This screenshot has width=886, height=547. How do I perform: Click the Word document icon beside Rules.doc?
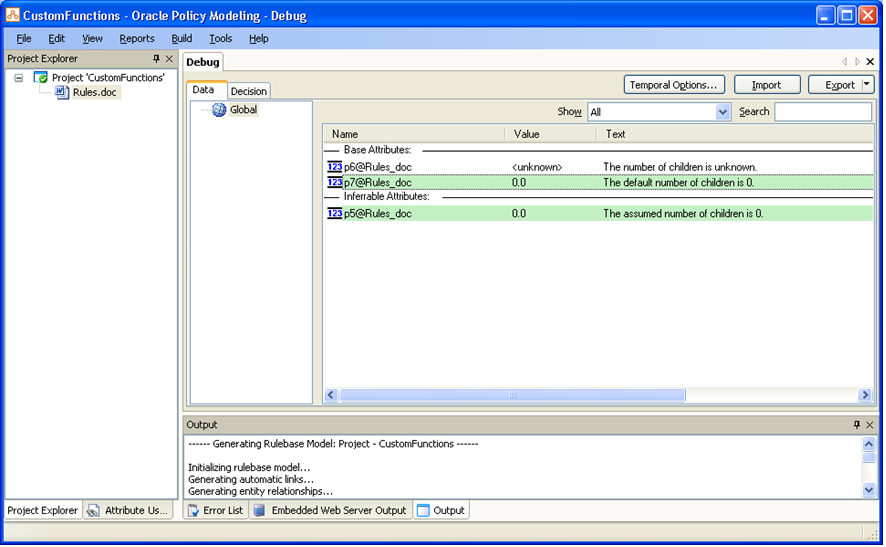pyautogui.click(x=62, y=92)
